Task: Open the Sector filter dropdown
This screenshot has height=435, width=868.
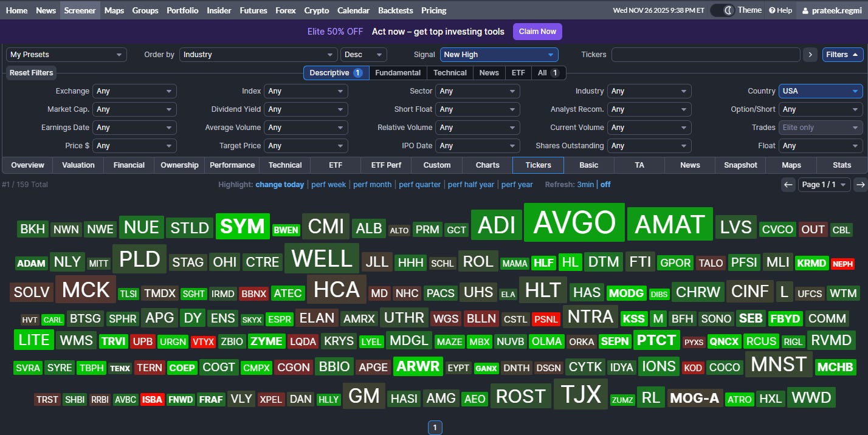Action: (x=478, y=91)
